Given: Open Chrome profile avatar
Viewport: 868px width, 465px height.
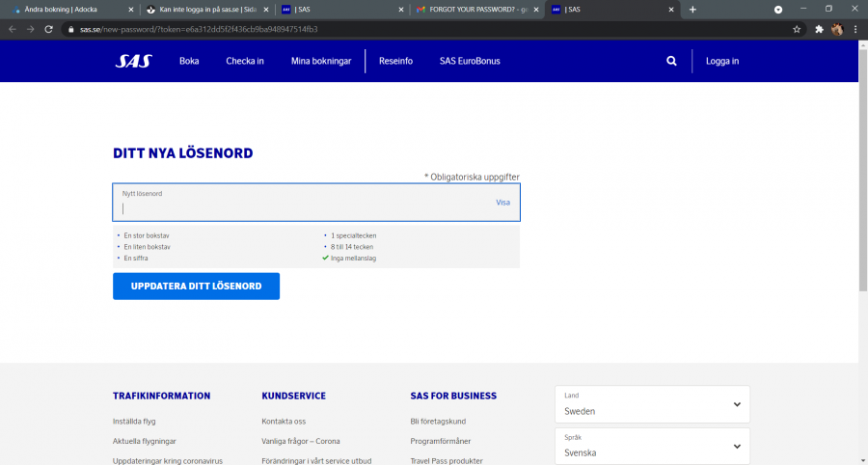Looking at the screenshot, I should (837, 29).
